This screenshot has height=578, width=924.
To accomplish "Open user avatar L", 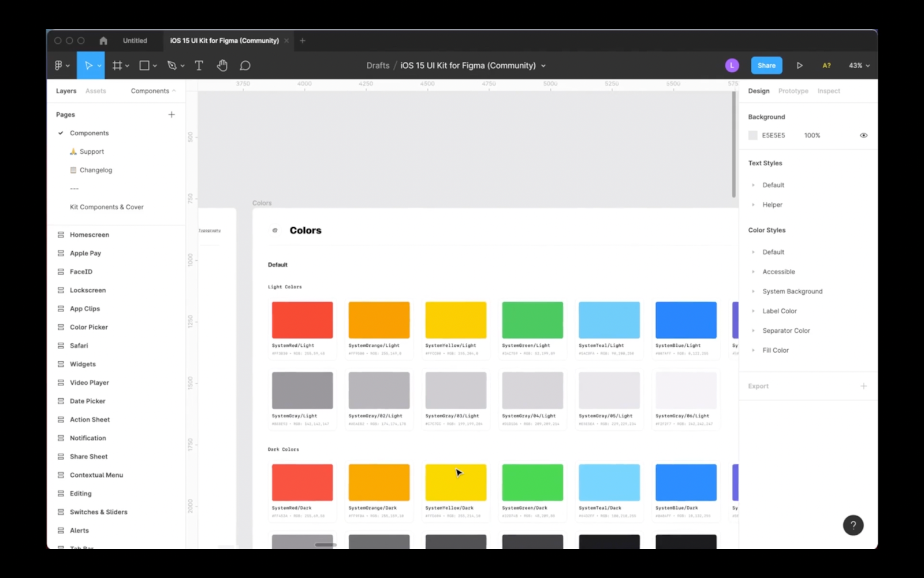I will [732, 65].
